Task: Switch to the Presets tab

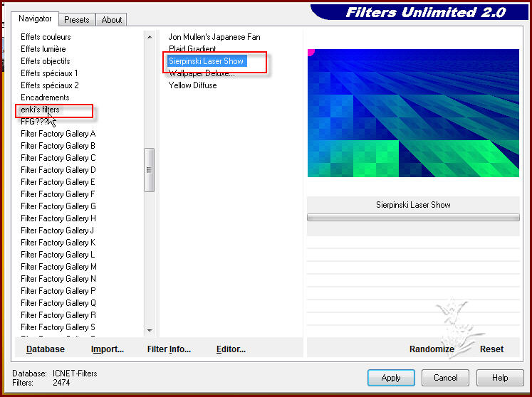Action: 76,20
